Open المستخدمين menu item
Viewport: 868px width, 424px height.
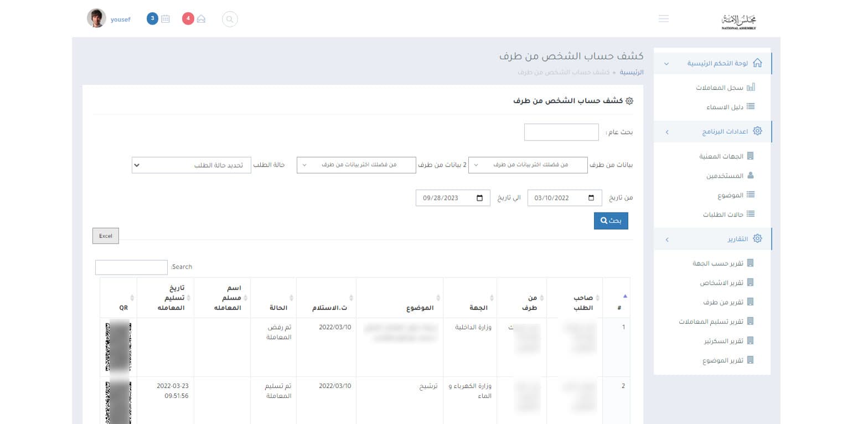click(x=724, y=175)
